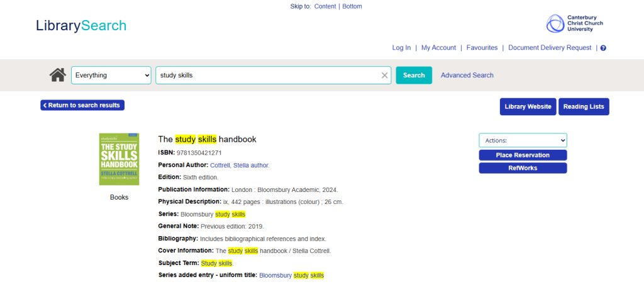This screenshot has height=294, width=644.
Task: Open Reading Lists
Action: coord(584,106)
